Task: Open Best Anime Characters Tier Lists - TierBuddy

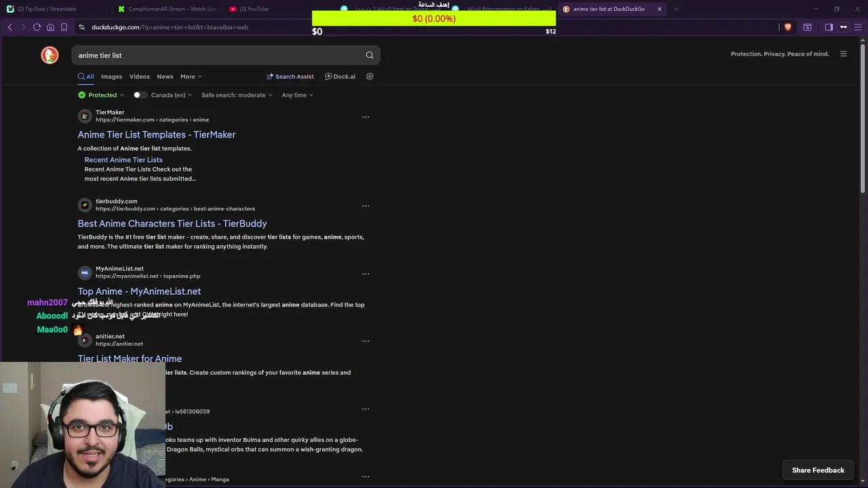Action: [172, 224]
